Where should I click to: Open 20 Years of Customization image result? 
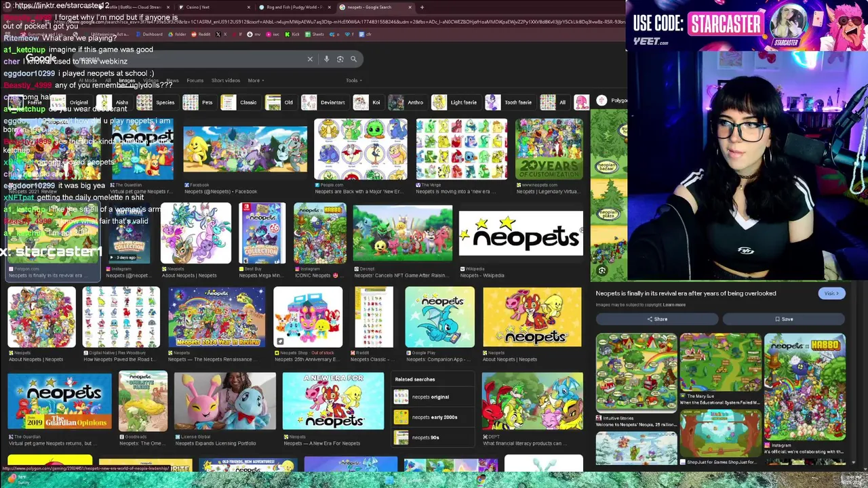[x=549, y=149]
